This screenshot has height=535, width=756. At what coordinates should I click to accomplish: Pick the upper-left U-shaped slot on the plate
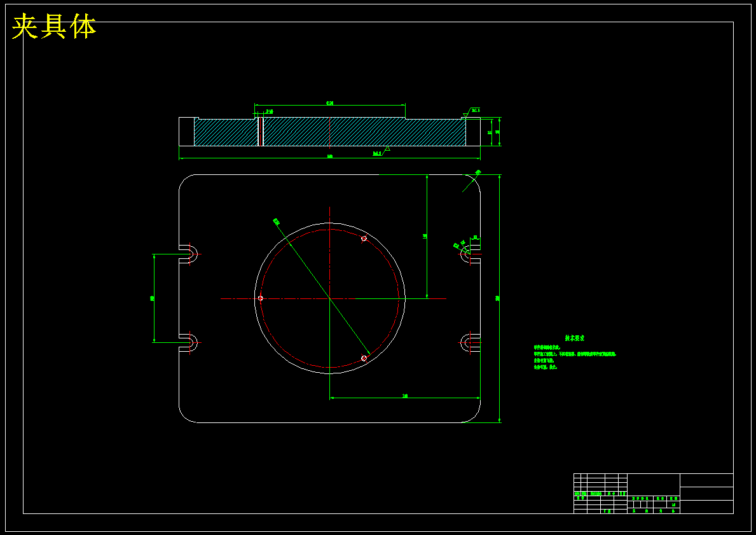[x=188, y=254]
